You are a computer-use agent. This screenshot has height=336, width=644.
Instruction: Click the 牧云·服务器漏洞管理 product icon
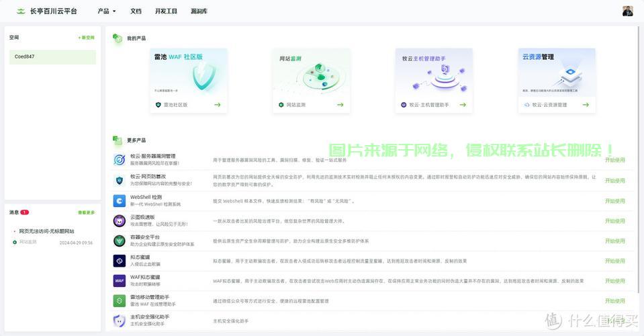(x=119, y=160)
